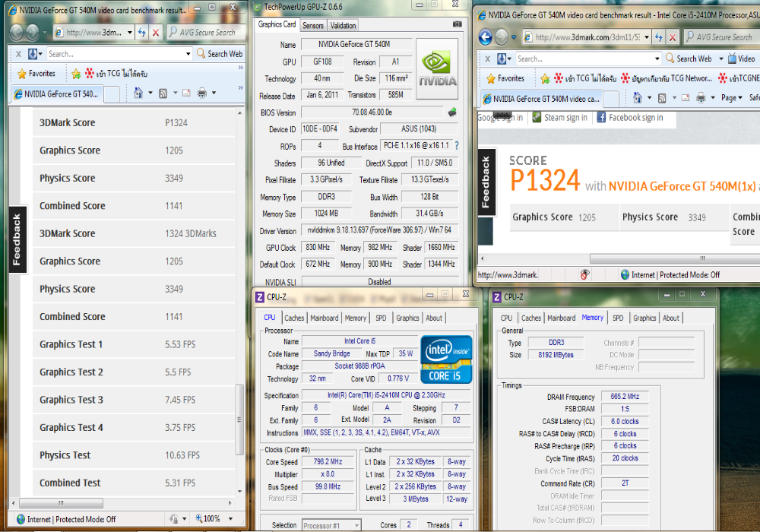The image size is (760, 532).
Task: Click the back arrow in right browser window
Action: [486, 36]
